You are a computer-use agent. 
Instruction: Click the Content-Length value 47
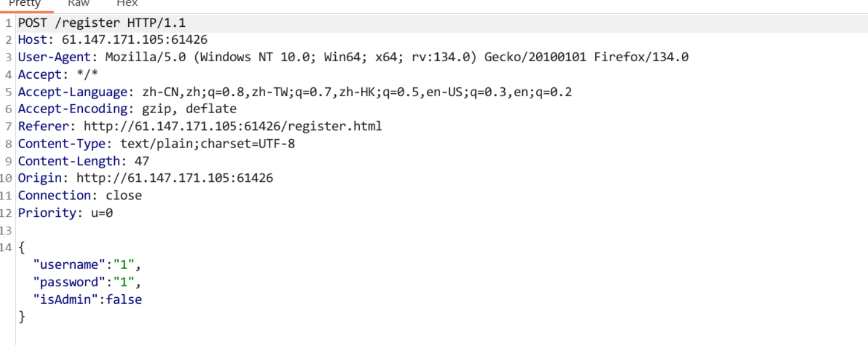[142, 161]
